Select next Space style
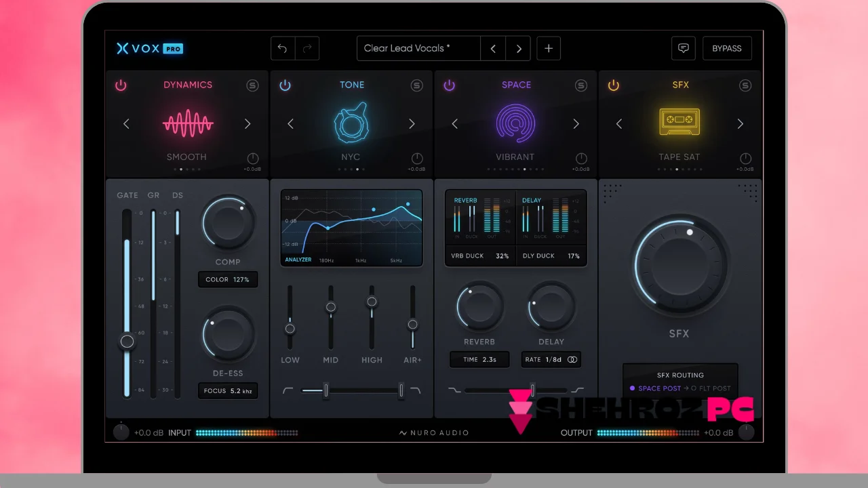The height and width of the screenshot is (488, 868). [576, 123]
